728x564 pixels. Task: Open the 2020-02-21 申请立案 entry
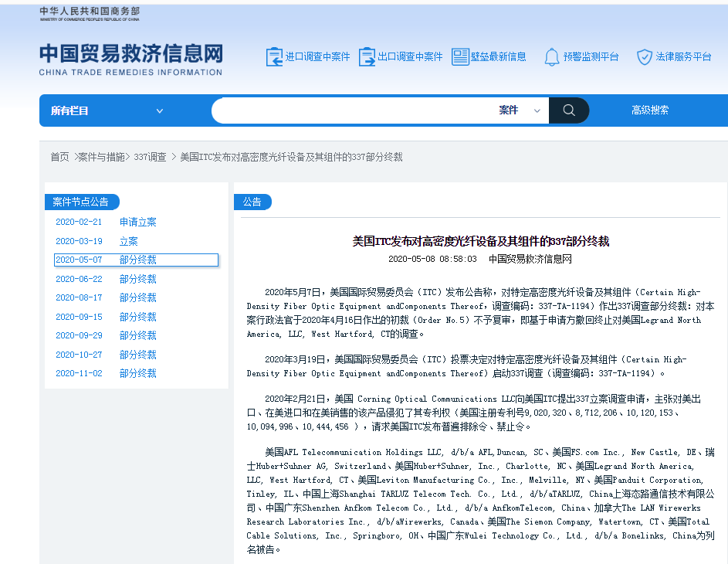point(106,222)
